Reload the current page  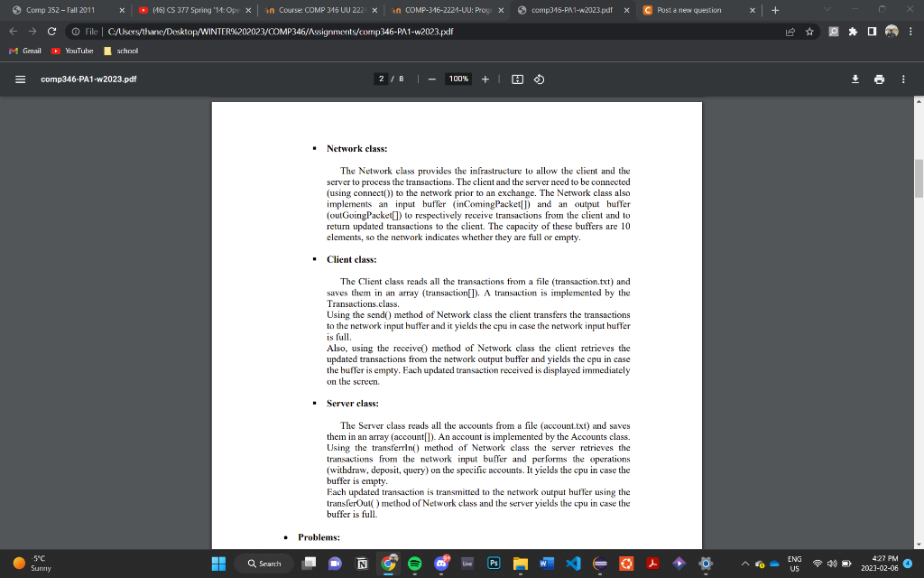coord(51,30)
